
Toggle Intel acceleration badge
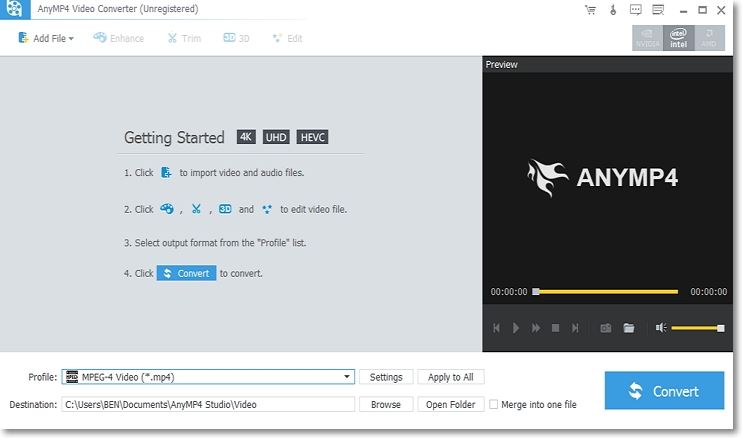(x=679, y=38)
